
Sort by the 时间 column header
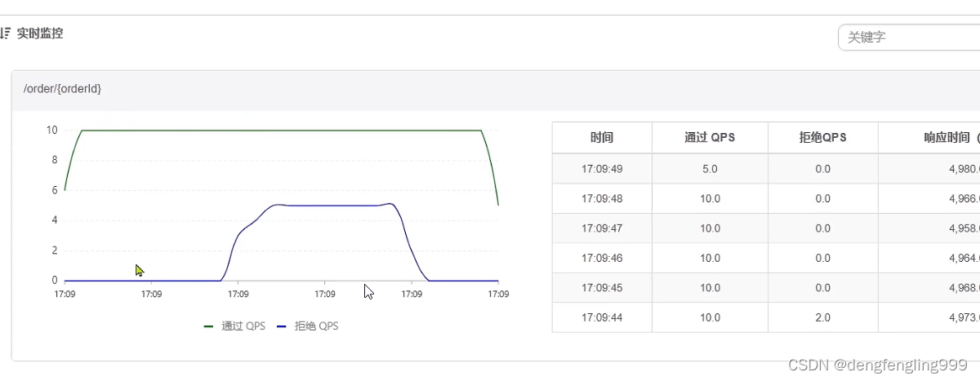click(602, 138)
